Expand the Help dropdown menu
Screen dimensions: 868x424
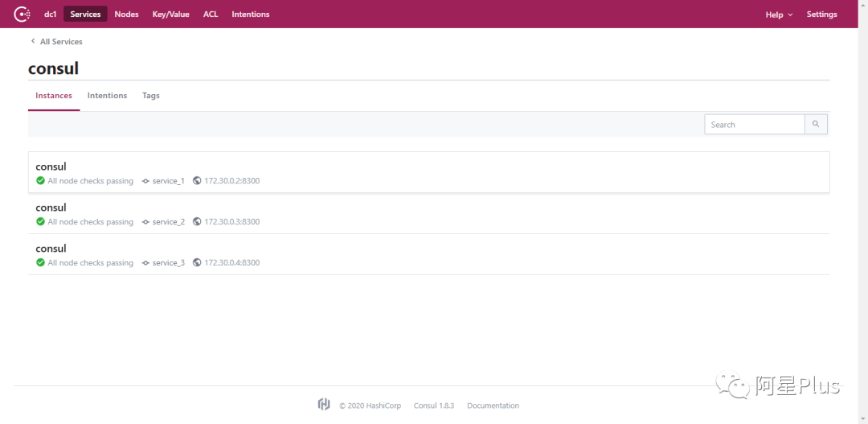[779, 14]
